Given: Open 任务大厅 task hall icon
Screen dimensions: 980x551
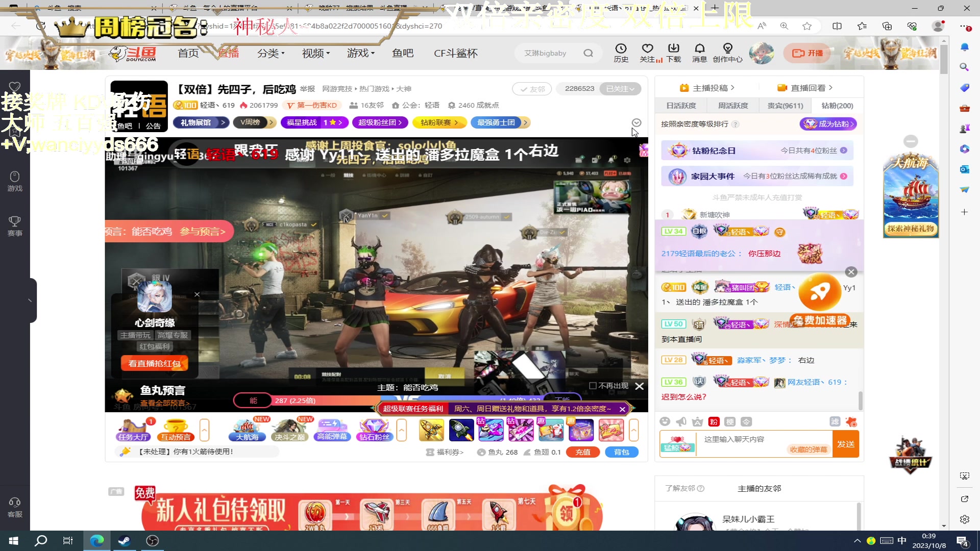Looking at the screenshot, I should [133, 430].
